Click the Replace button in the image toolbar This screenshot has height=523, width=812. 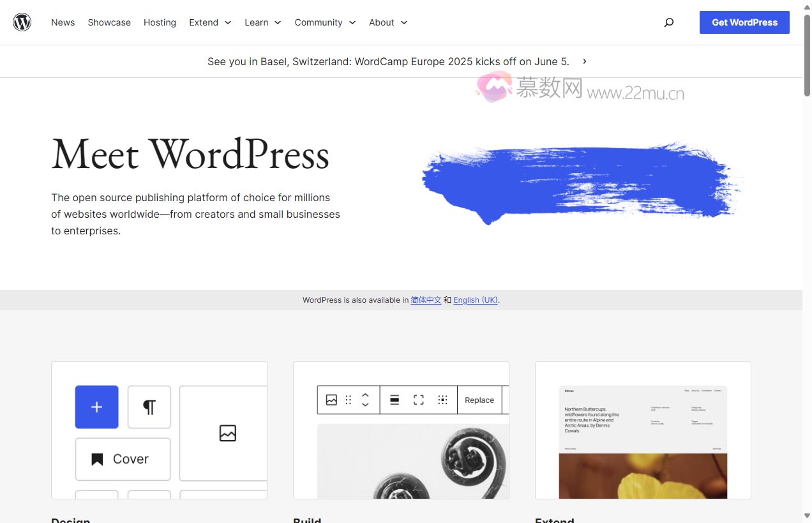pos(479,400)
